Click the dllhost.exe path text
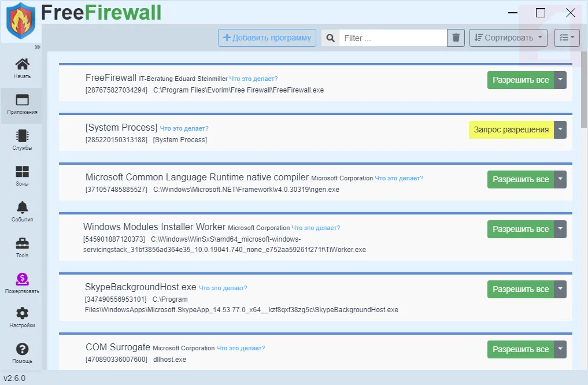The width and height of the screenshot is (588, 385). tap(169, 360)
